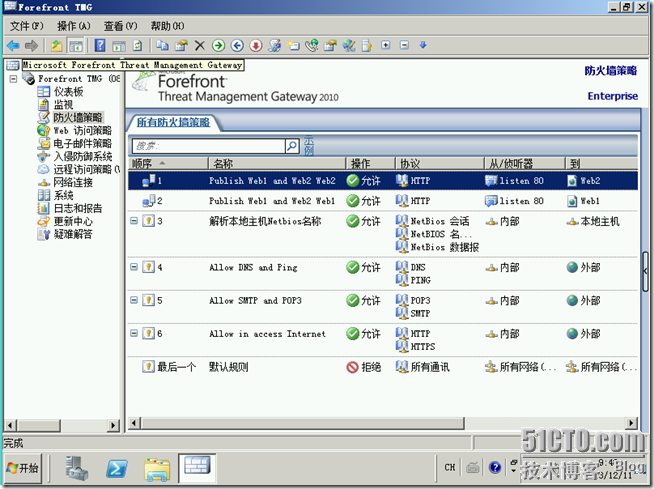Click the green circle right-arrow Apply icon

click(x=218, y=45)
